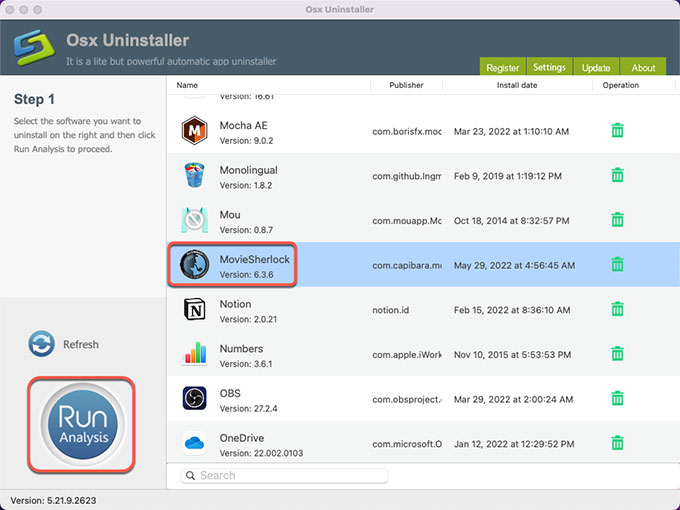Click the Mou Version: 0.8.7 text
The image size is (680, 510).
click(246, 230)
